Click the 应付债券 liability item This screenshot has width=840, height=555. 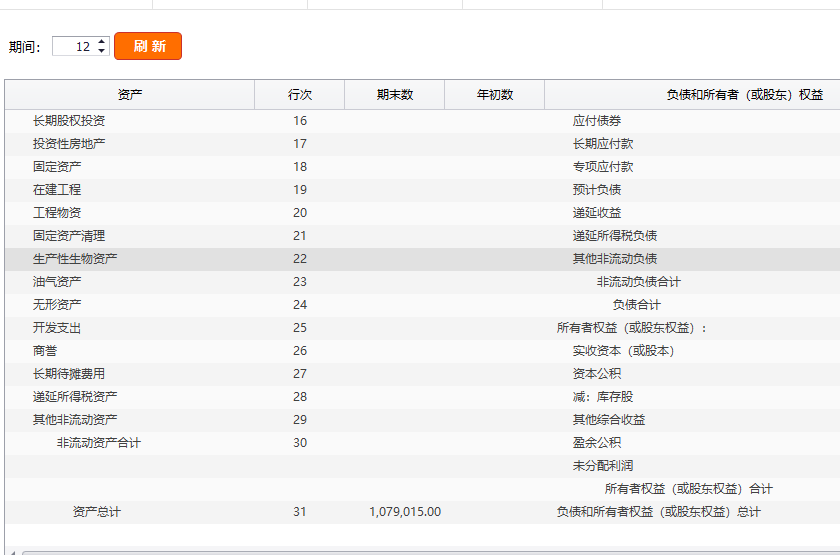(597, 121)
